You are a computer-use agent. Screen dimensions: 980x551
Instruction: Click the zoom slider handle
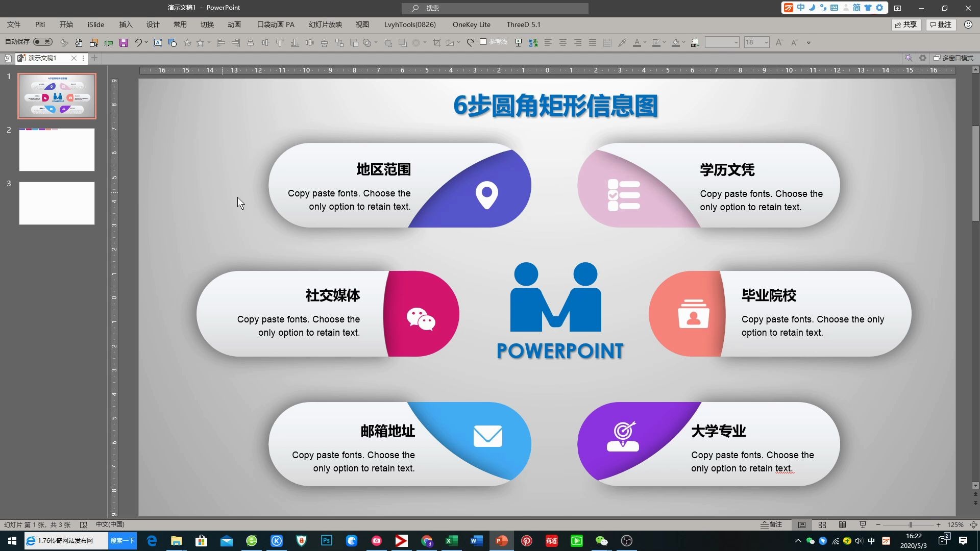[x=910, y=524]
